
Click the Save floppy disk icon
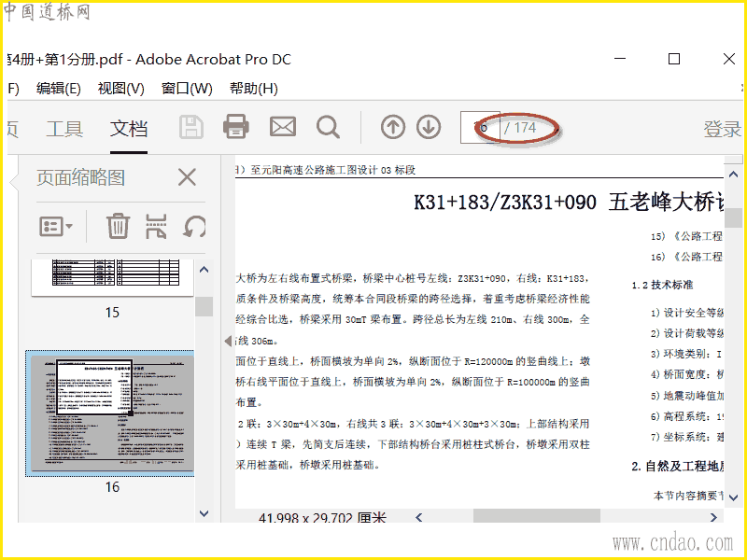pyautogui.click(x=191, y=127)
